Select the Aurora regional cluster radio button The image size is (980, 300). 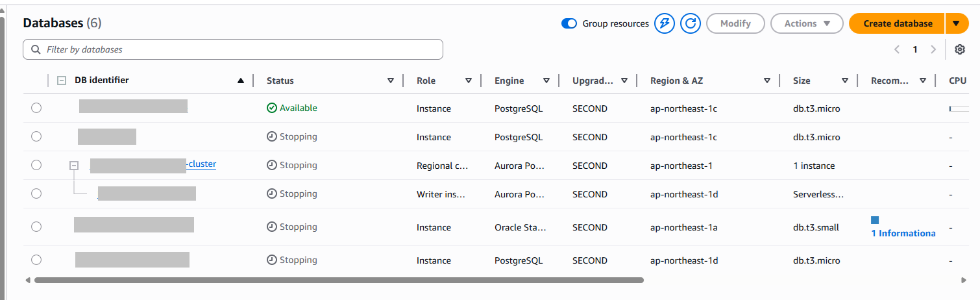[36, 165]
